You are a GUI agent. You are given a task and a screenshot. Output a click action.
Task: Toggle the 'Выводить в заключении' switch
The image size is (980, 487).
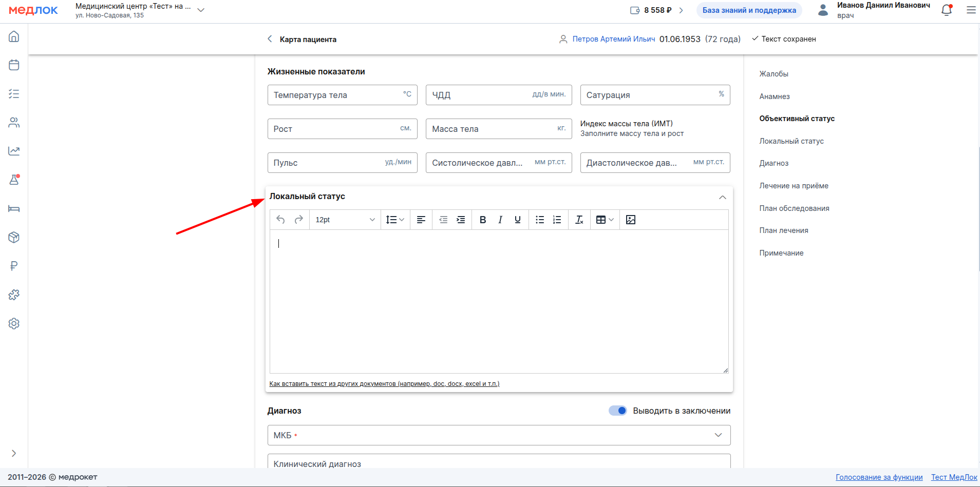pos(617,411)
